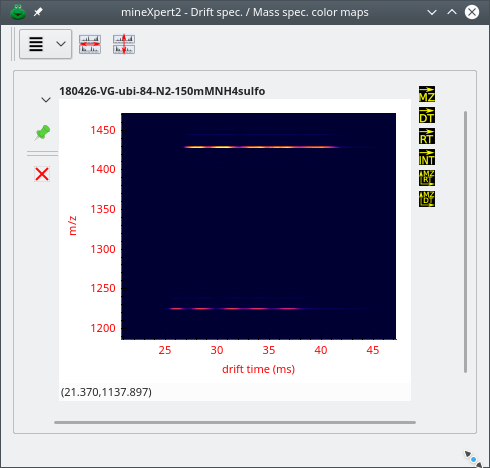Click the faint band near m/z 1225
This screenshot has width=490, height=468.
[233, 309]
